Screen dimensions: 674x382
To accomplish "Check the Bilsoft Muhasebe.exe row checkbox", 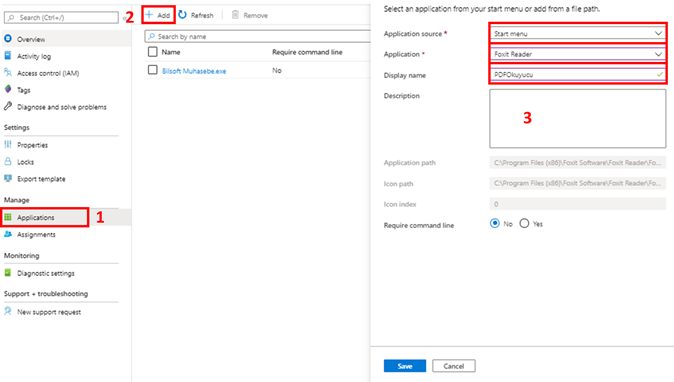I will pyautogui.click(x=153, y=70).
